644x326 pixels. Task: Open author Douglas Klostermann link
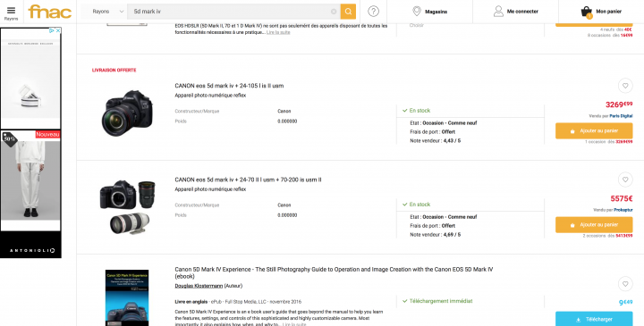pos(199,286)
